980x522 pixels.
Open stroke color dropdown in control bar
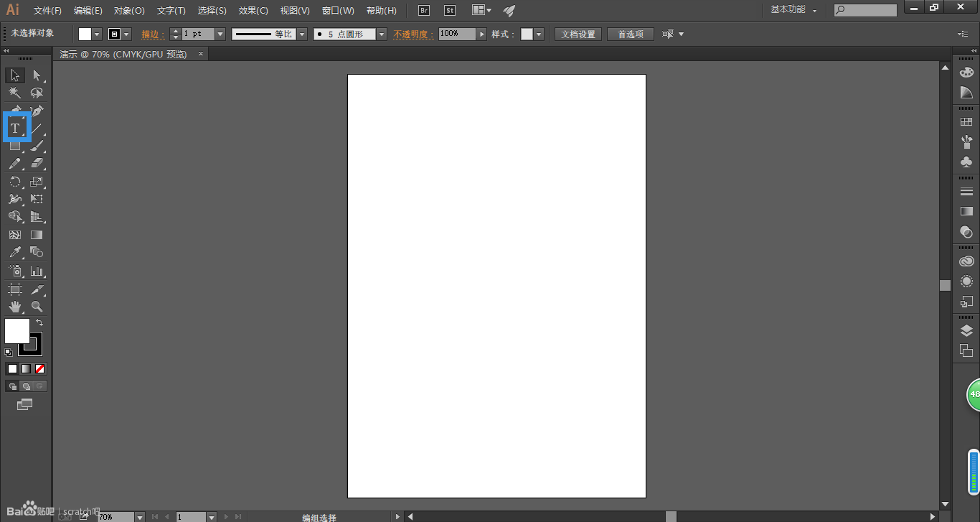[127, 34]
